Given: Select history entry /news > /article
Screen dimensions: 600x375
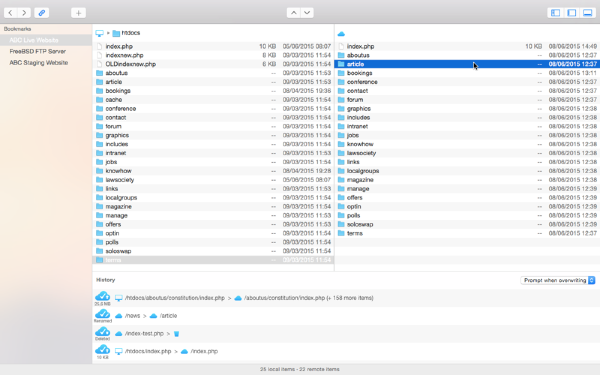Looking at the screenshot, I should click(x=346, y=316).
